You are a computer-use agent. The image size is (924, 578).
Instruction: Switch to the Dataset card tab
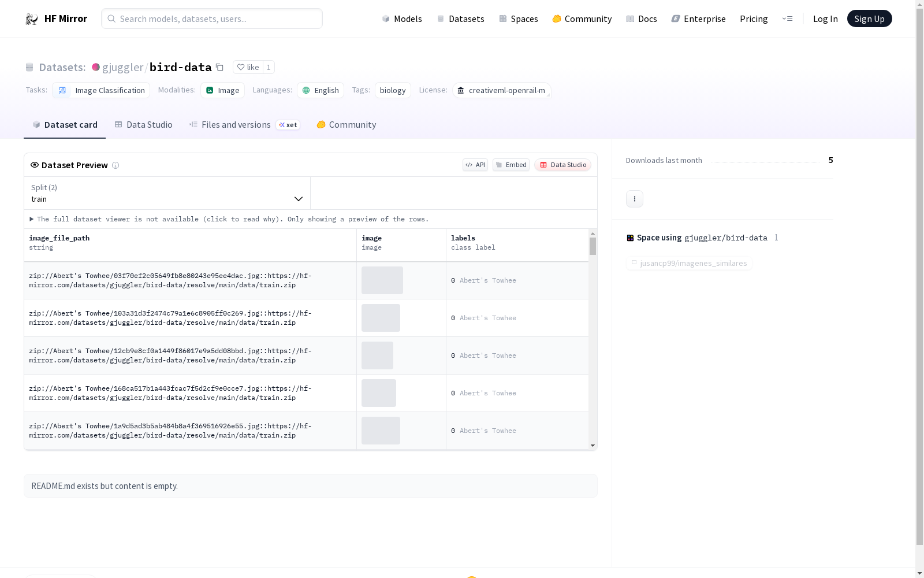65,125
